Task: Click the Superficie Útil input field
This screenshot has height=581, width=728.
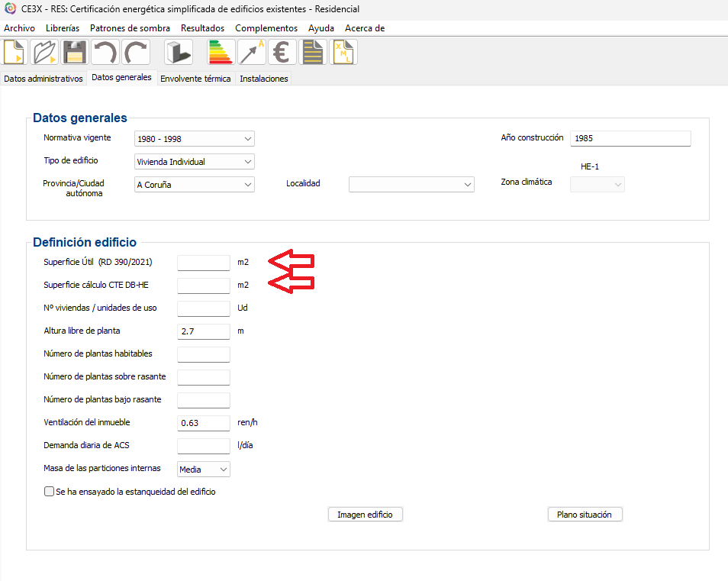Action: click(x=204, y=263)
